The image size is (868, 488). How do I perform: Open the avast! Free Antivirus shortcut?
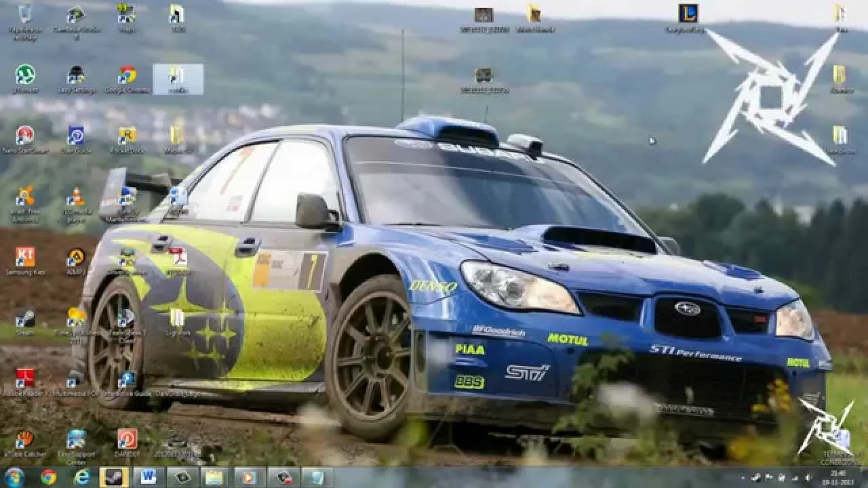(x=25, y=203)
